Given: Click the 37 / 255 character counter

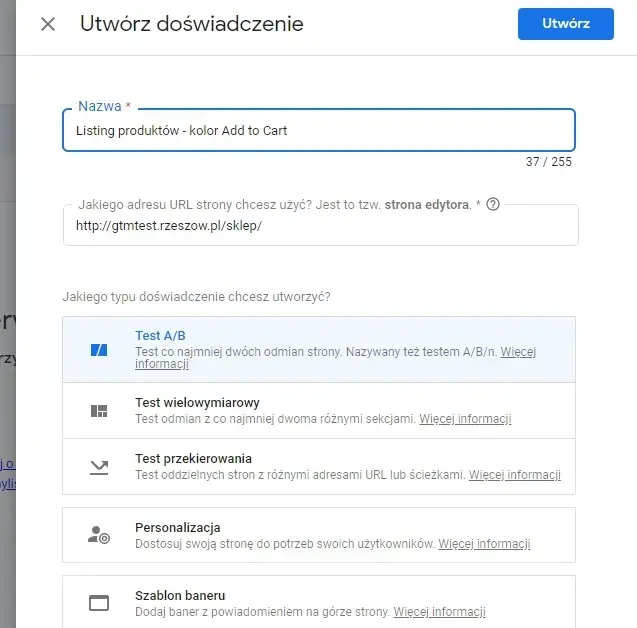Looking at the screenshot, I should click(548, 162).
